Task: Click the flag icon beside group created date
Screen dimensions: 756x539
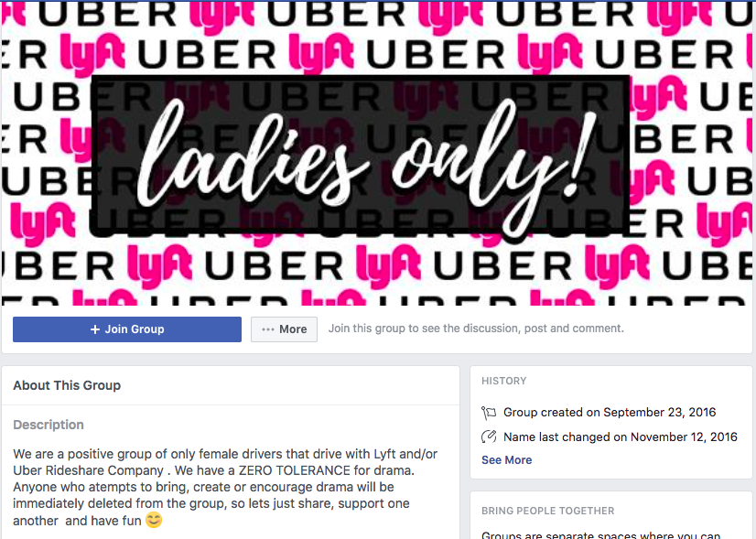Action: click(x=489, y=413)
